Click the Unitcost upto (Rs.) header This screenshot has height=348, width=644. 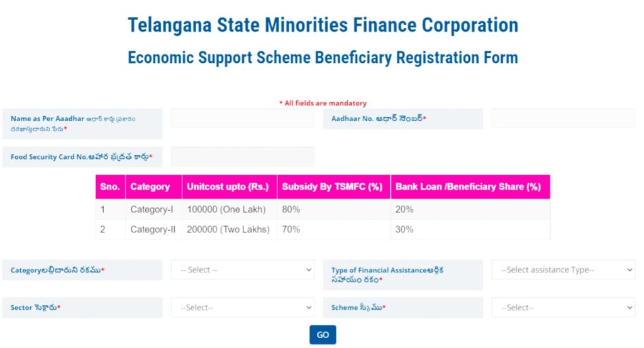click(x=228, y=187)
